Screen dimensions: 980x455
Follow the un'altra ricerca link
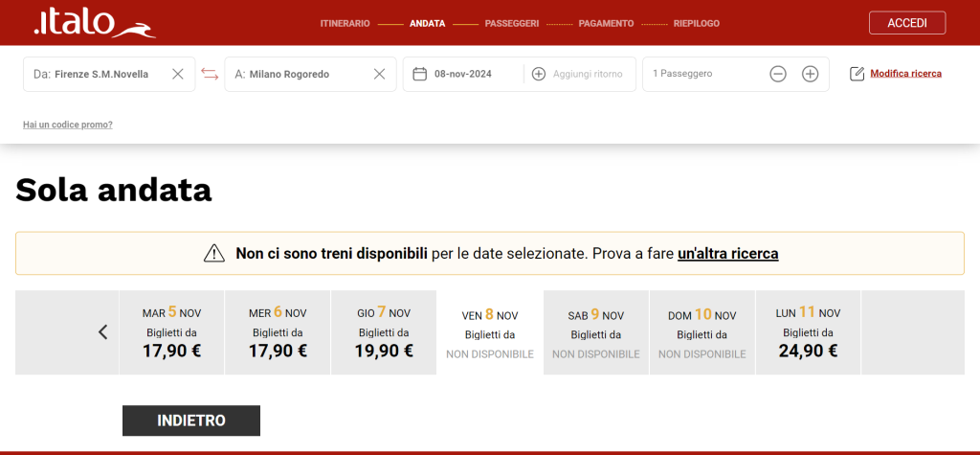727,254
